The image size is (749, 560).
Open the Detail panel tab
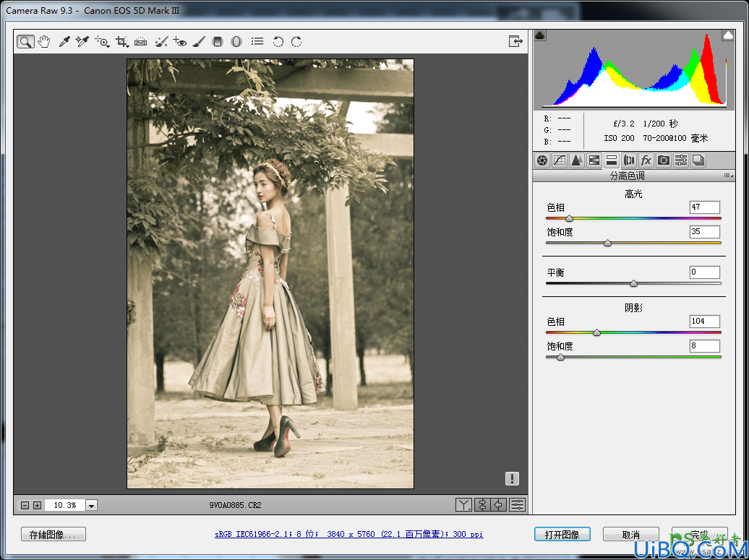coord(576,160)
